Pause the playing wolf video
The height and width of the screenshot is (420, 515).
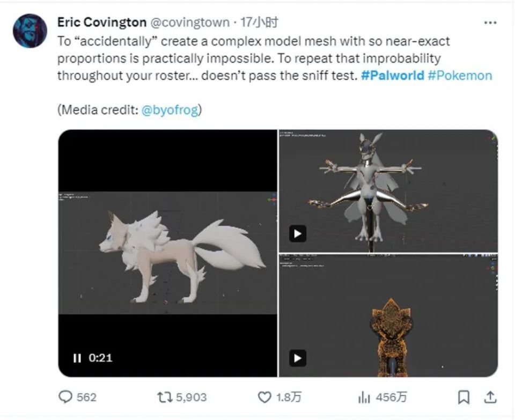point(77,358)
